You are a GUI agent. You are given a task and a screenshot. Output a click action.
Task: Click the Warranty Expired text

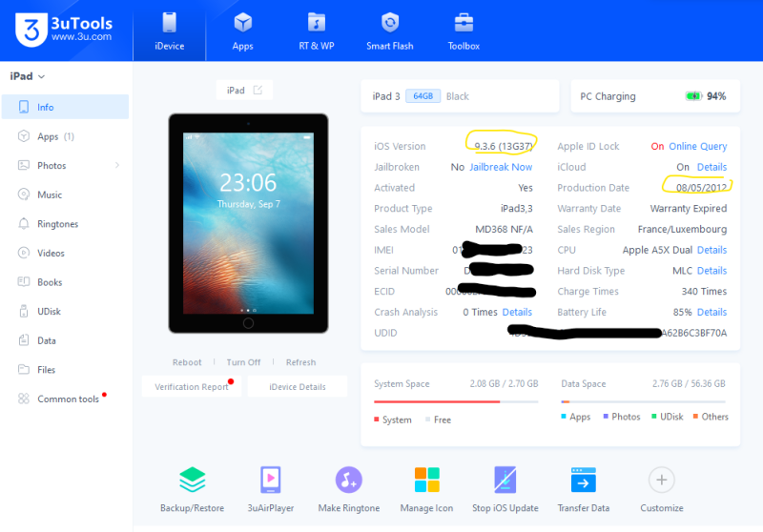[689, 209]
